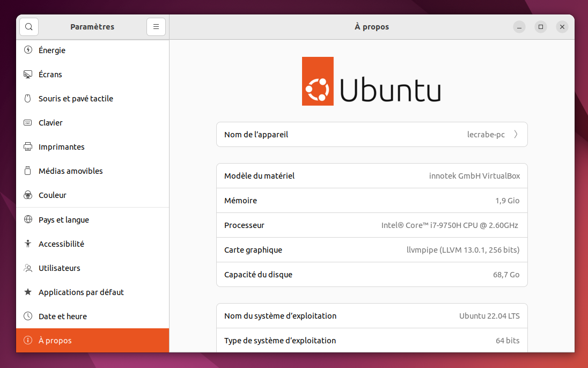The width and height of the screenshot is (588, 368).
Task: Click the 1,9 Gio memory value
Action: pyautogui.click(x=508, y=200)
